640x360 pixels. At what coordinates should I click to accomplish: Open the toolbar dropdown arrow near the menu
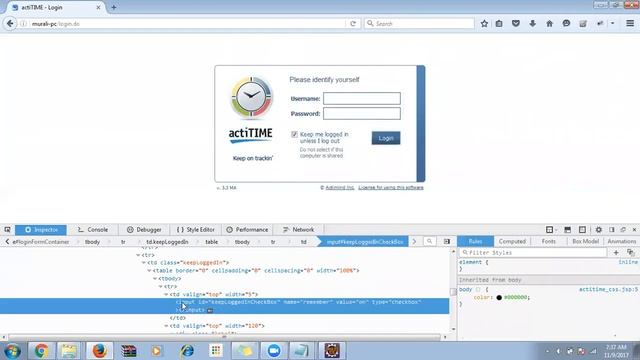612,24
